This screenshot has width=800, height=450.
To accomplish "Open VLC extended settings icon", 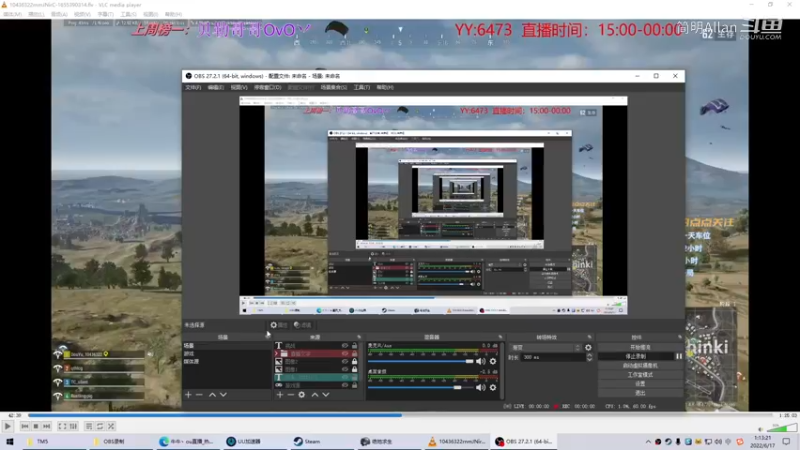I will [73, 426].
